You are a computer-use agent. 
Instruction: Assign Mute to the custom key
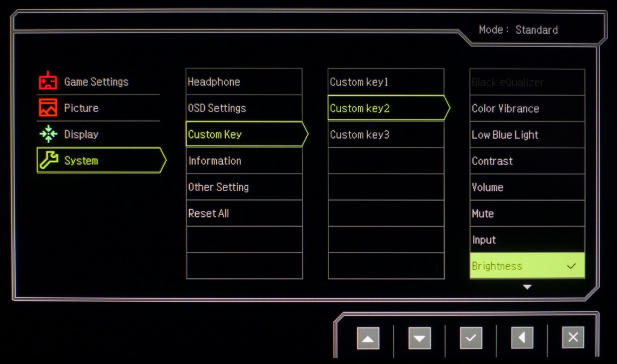pyautogui.click(x=527, y=213)
